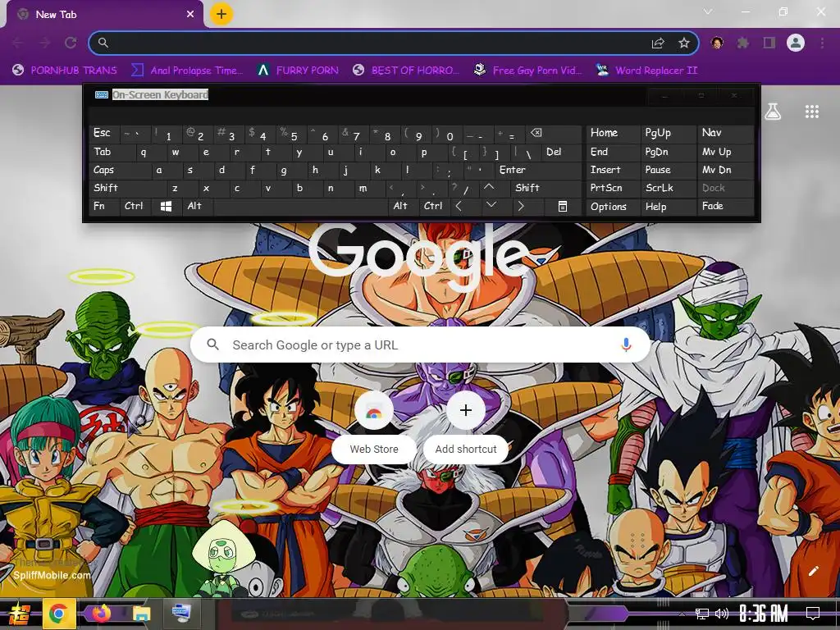
Task: Open notification center icon in taskbar
Action: tap(813, 614)
